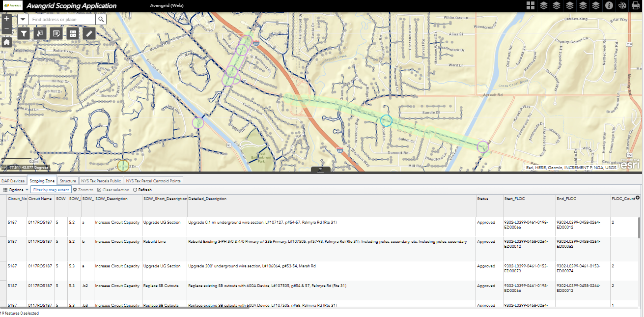Click the map attribution text
644x317 pixels.
(x=571, y=168)
